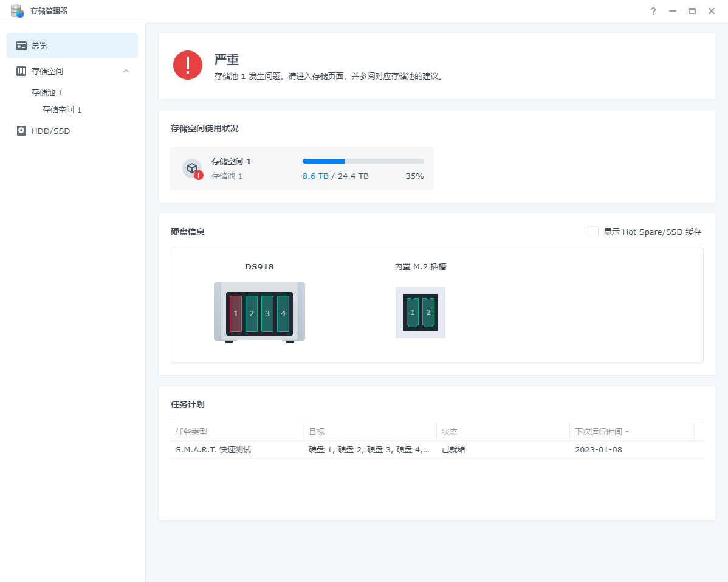
Task: Select 存储空间 1 in sidebar tree
Action: click(62, 109)
